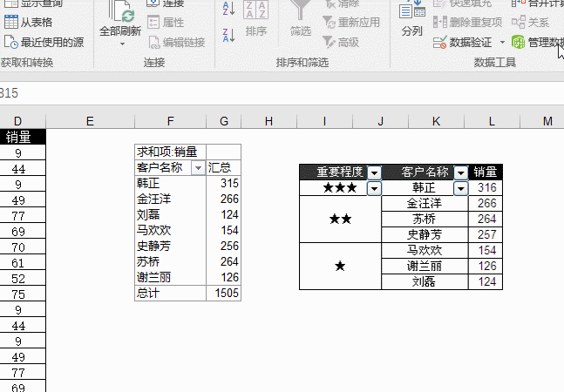Select column F header
The width and height of the screenshot is (564, 392).
click(x=170, y=121)
